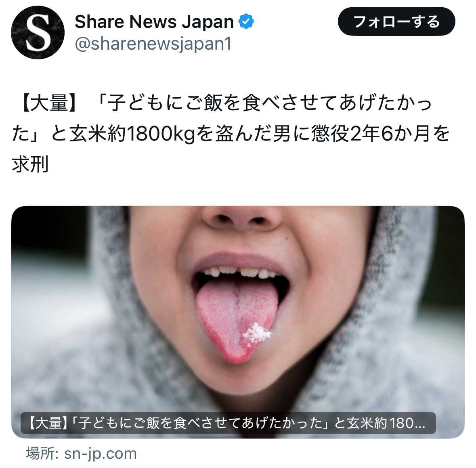
Task: Open the article preview image thumbnail
Action: [x=238, y=322]
